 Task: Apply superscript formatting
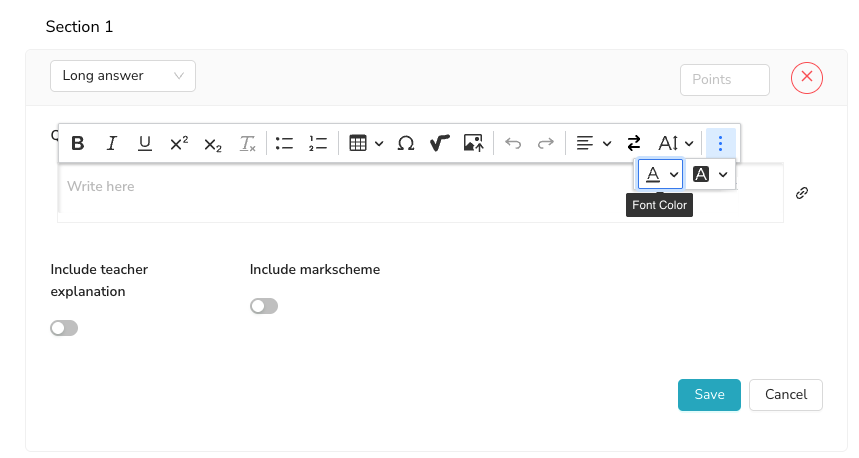coord(179,143)
